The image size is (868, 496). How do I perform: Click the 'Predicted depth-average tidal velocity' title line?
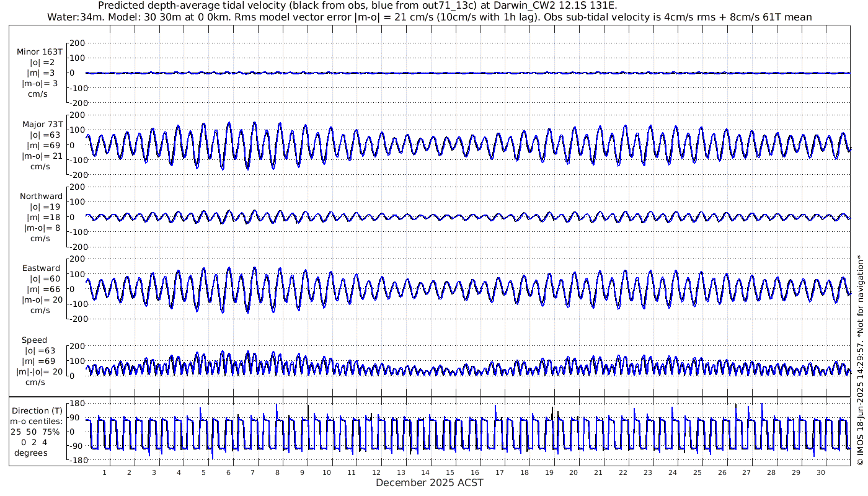tap(358, 6)
